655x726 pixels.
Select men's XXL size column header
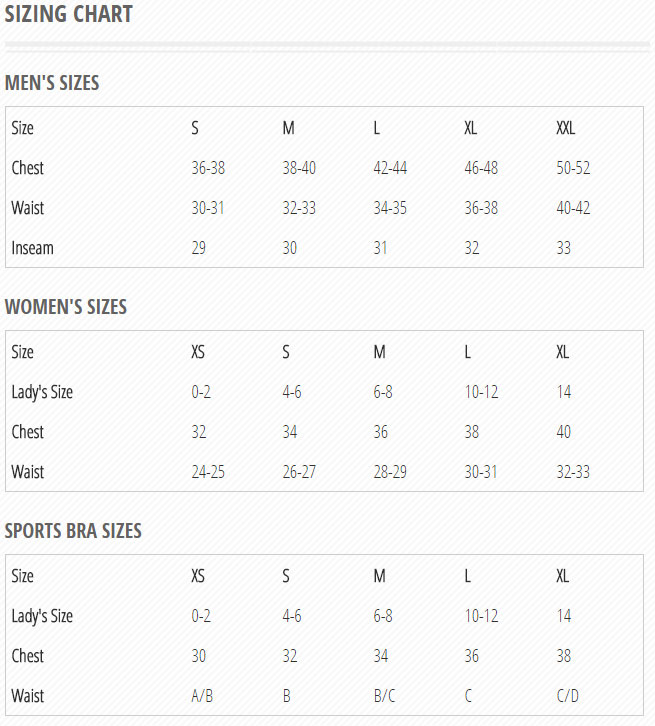point(566,128)
